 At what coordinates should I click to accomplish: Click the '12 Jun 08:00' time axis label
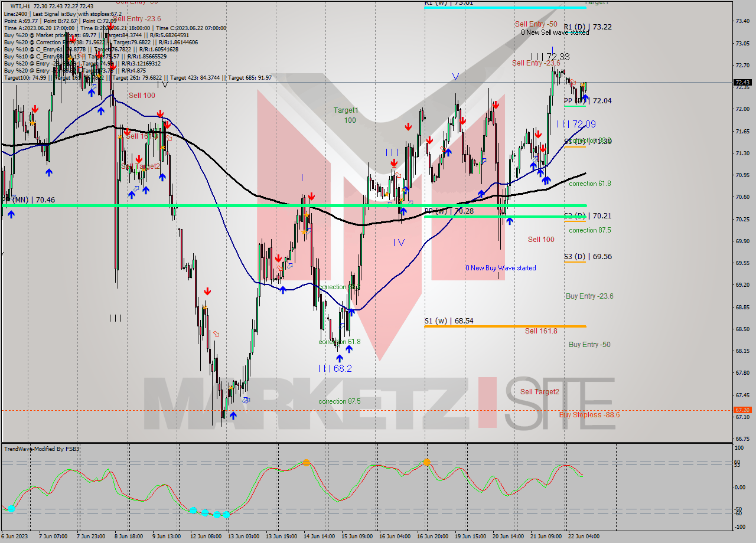coord(206,537)
